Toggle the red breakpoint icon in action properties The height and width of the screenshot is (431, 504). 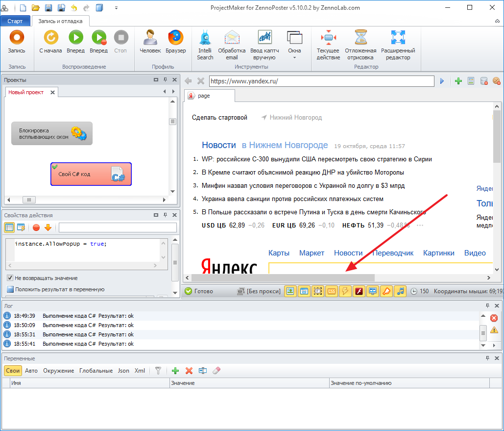pyautogui.click(x=36, y=228)
